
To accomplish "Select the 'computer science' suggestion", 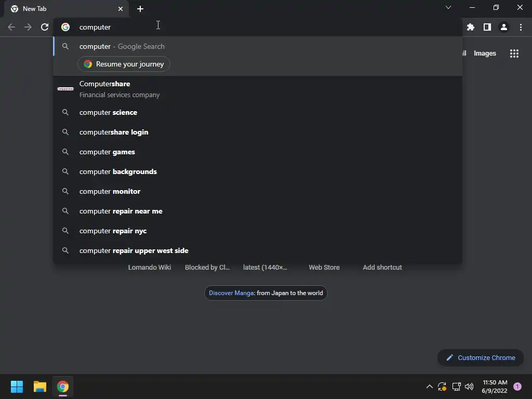I will pyautogui.click(x=258, y=112).
